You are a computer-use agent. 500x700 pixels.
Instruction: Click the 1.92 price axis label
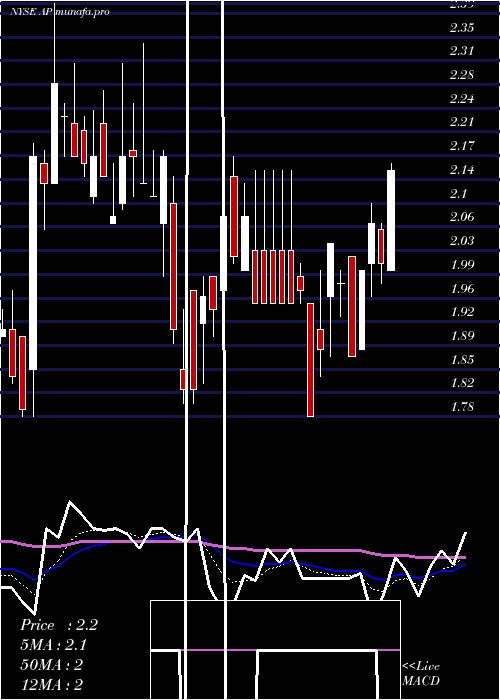point(462,312)
